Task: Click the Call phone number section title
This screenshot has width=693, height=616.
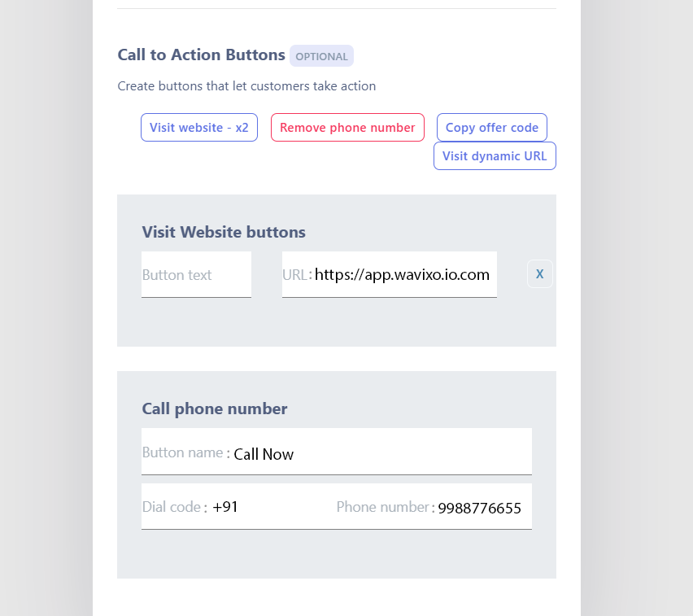Action: click(215, 408)
